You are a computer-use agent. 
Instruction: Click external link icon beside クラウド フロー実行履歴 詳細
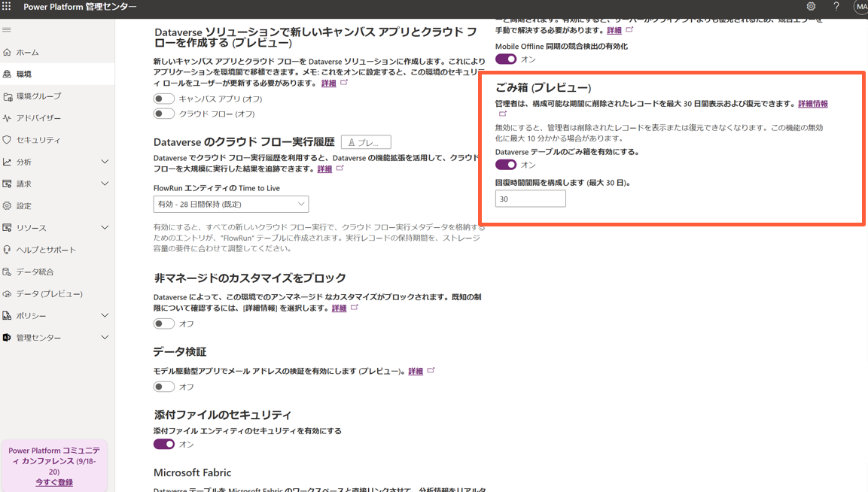pos(340,168)
